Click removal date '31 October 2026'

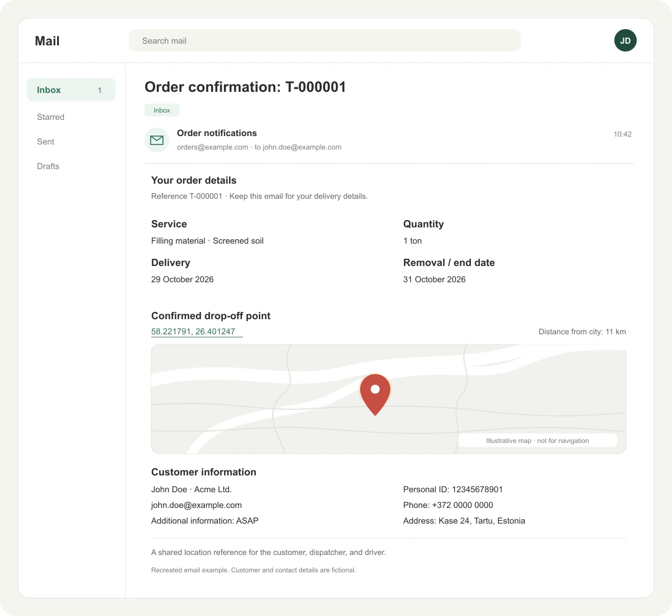[434, 279]
